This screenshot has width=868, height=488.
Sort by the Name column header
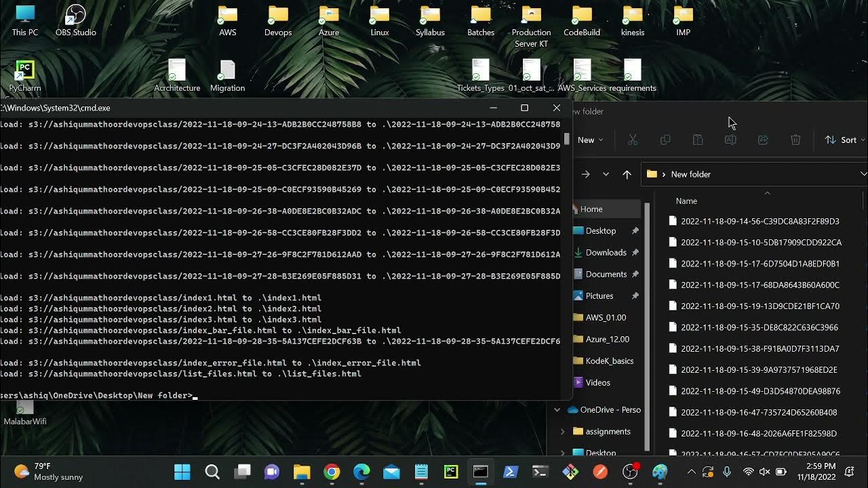pyautogui.click(x=686, y=201)
